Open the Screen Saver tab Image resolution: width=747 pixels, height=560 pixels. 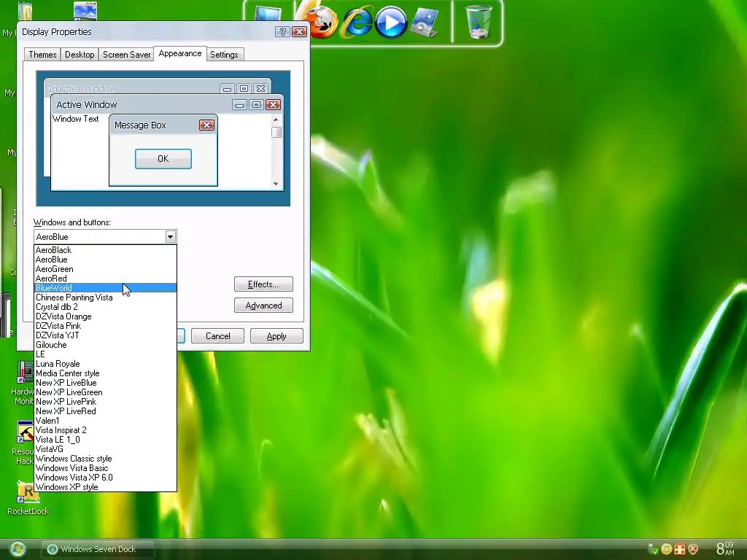(126, 54)
